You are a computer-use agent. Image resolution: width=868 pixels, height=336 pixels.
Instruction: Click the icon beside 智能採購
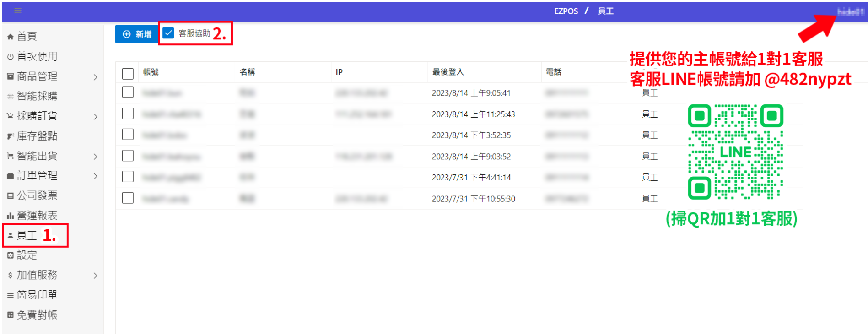tap(10, 96)
